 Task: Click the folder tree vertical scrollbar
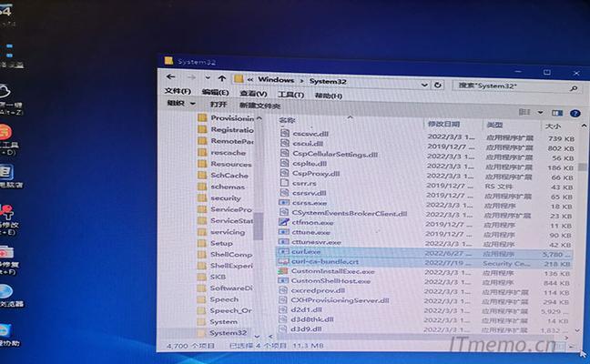(x=259, y=226)
